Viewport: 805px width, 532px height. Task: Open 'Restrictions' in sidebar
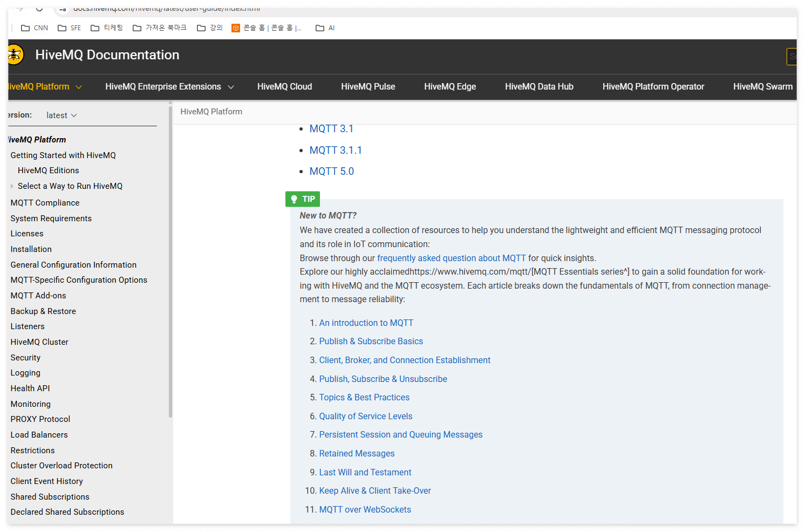point(33,451)
